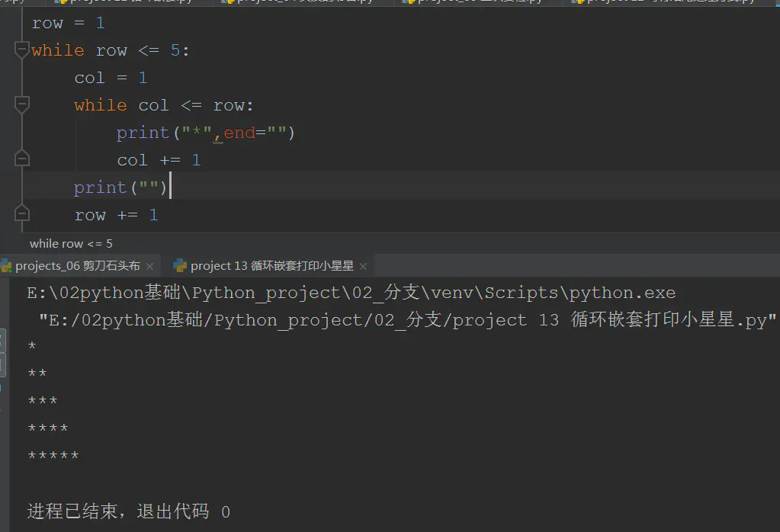Click the single-star output line
Image resolution: width=780 pixels, height=532 pixels.
point(32,345)
